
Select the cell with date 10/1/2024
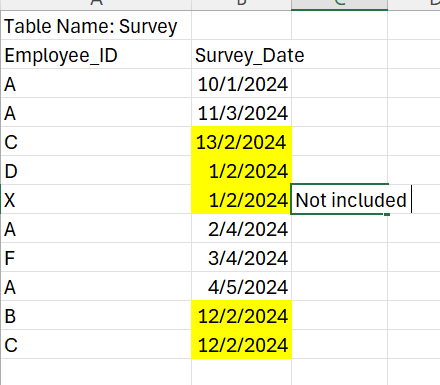pos(242,83)
